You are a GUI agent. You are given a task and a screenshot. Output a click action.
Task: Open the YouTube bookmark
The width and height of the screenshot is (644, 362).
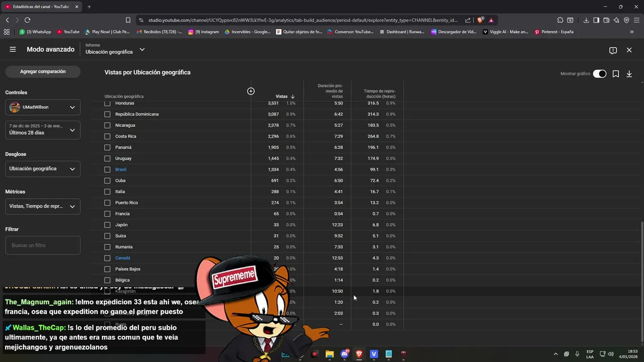pyautogui.click(x=68, y=32)
